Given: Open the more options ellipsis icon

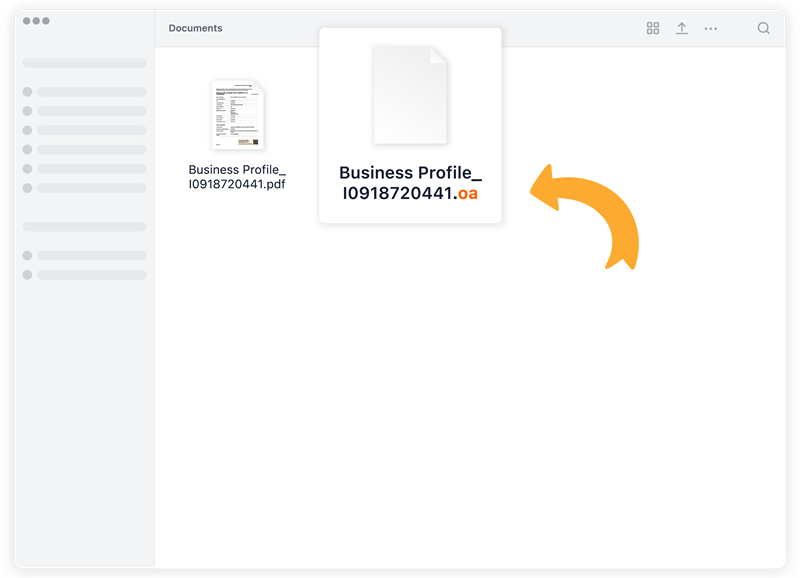Looking at the screenshot, I should (713, 28).
